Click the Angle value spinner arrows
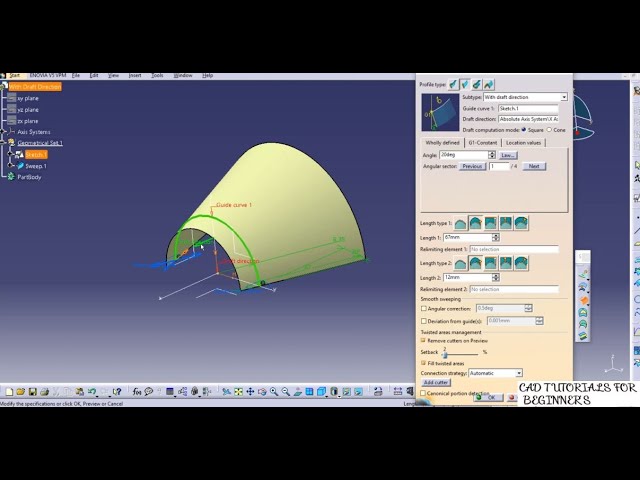Screen dimensions: 640x480 click(x=492, y=155)
